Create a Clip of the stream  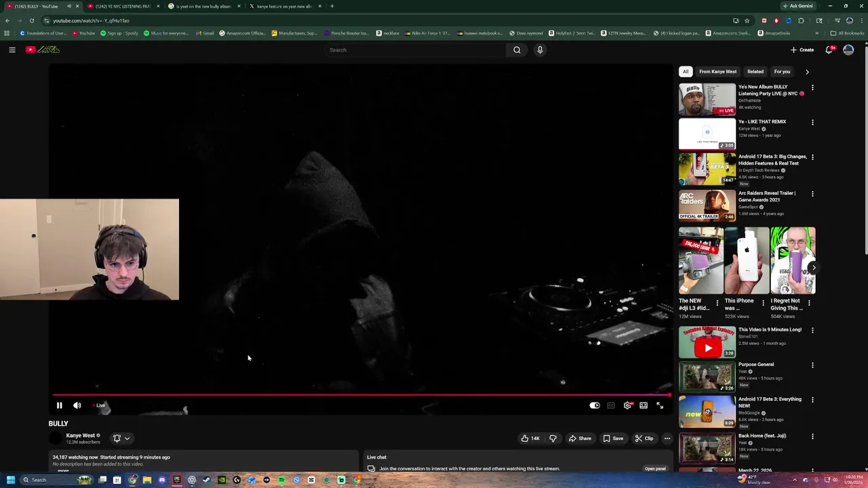(644, 439)
